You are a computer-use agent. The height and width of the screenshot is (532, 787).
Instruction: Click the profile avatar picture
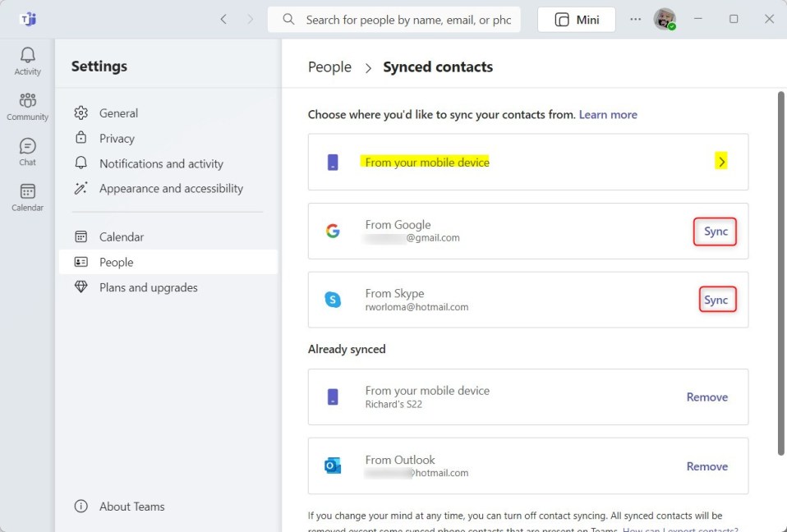(x=665, y=19)
